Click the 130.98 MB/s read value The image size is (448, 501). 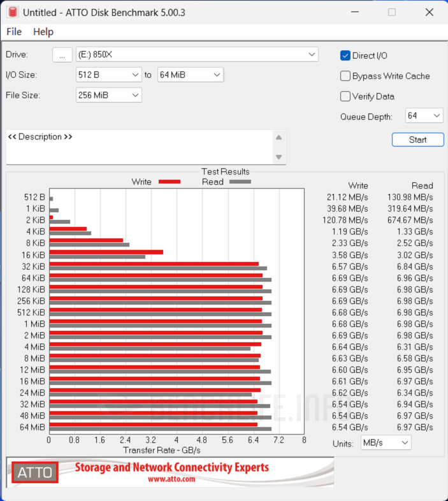coord(410,197)
